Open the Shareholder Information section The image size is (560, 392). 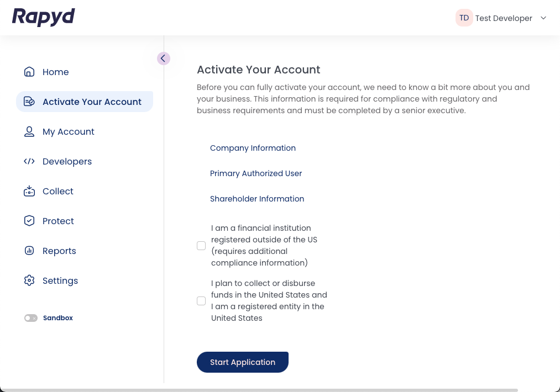point(257,199)
